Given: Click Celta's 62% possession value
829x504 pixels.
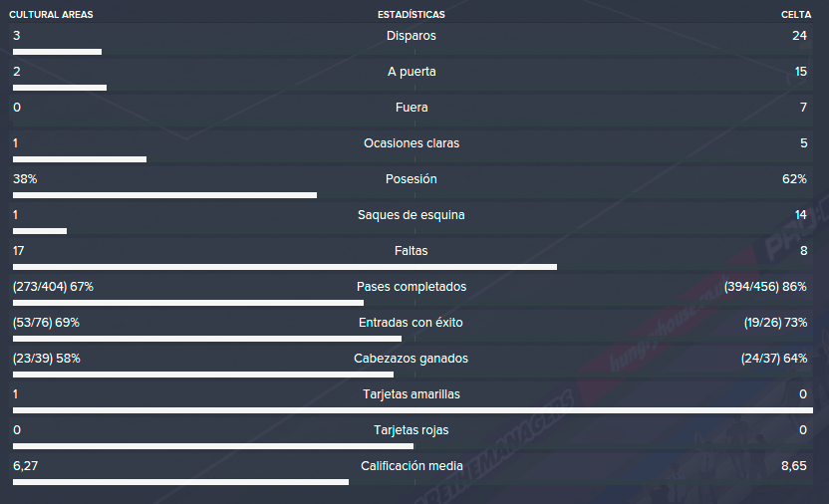Looking at the screenshot, I should point(794,179).
